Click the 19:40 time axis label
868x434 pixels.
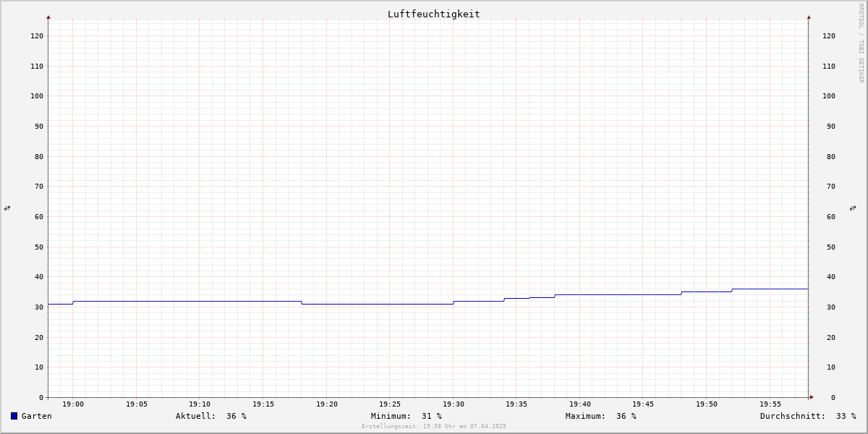[x=580, y=404]
